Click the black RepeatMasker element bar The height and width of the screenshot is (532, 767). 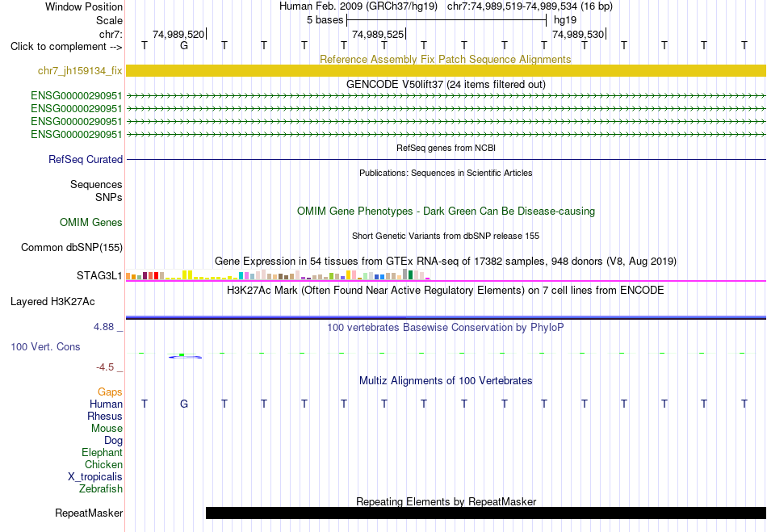486,513
